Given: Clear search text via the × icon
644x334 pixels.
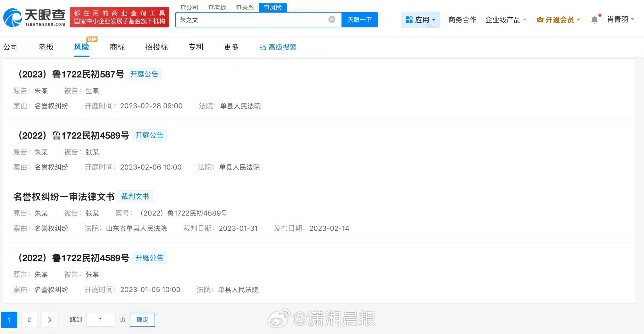Looking at the screenshot, I should tap(332, 19).
